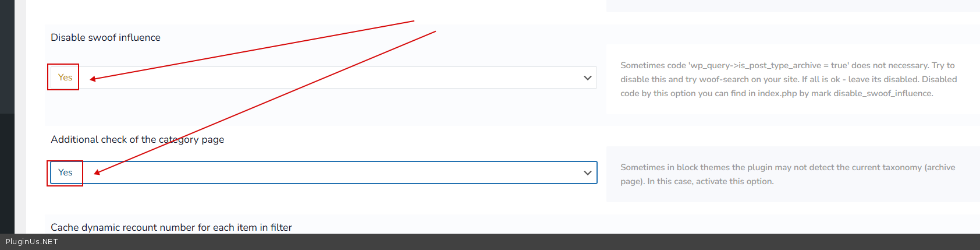The width and height of the screenshot is (980, 250).
Task: Click red arrow tip beside second Yes
Action: click(x=97, y=172)
